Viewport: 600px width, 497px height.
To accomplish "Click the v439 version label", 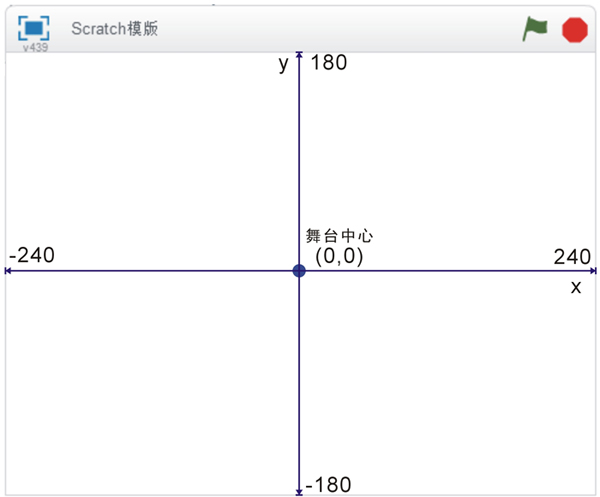I will pyautogui.click(x=35, y=47).
